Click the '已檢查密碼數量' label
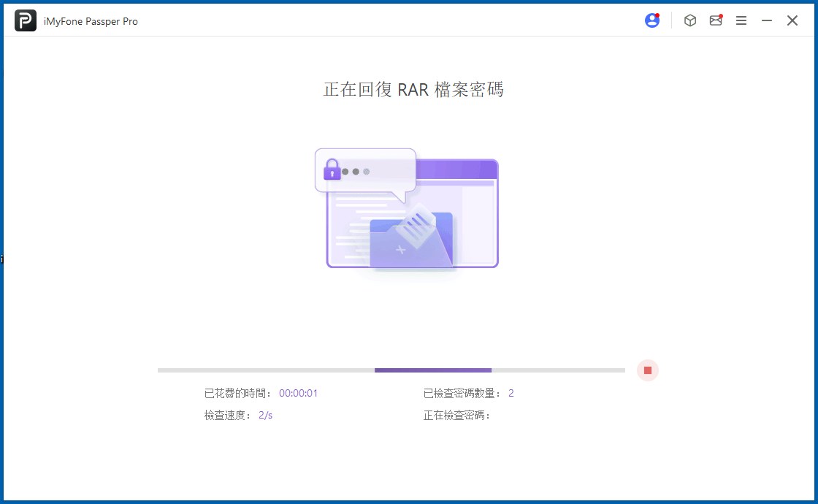818x504 pixels. tap(462, 394)
